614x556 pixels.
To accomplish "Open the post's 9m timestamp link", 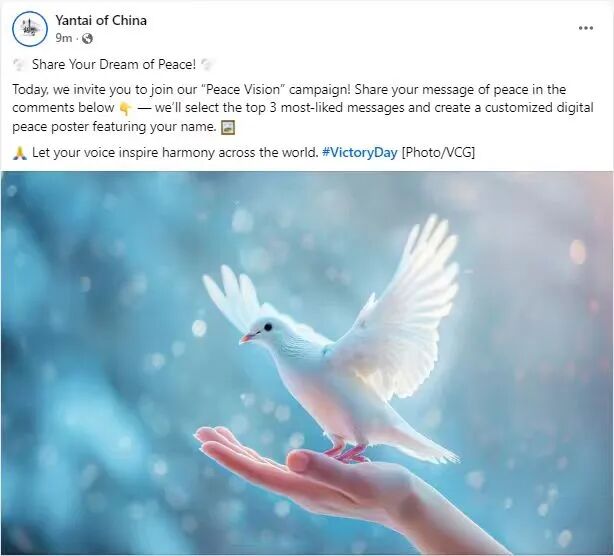I will 63,38.
